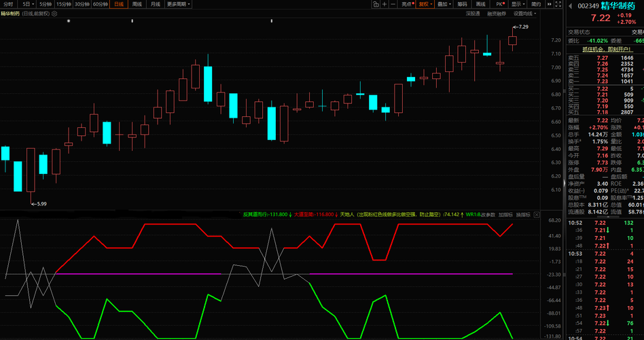Zoom out chart with the minus icon
The image size is (644, 340).
pyautogui.click(x=393, y=4)
